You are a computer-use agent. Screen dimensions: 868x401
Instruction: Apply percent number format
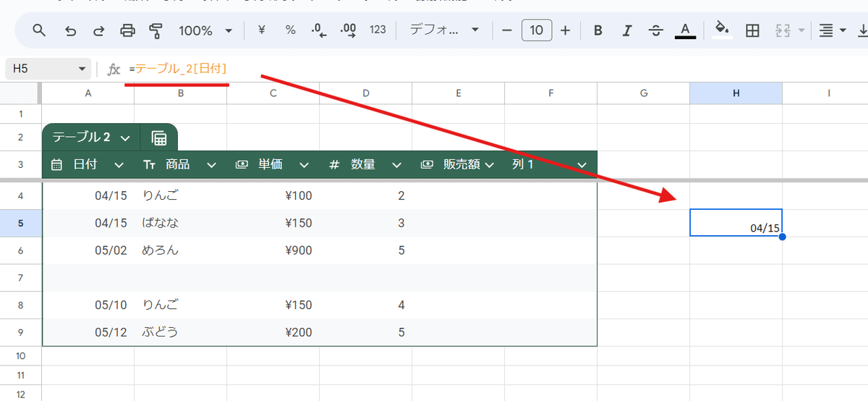(290, 30)
